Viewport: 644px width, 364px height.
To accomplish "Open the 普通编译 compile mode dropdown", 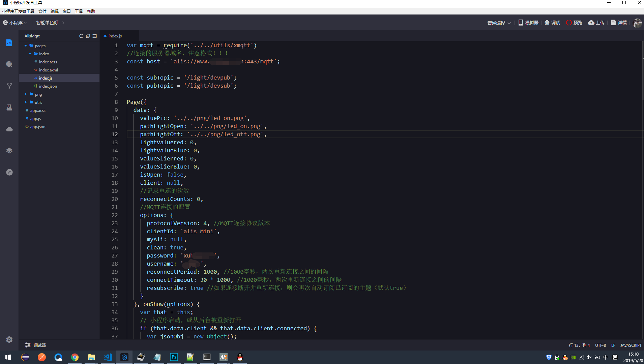I will point(499,23).
